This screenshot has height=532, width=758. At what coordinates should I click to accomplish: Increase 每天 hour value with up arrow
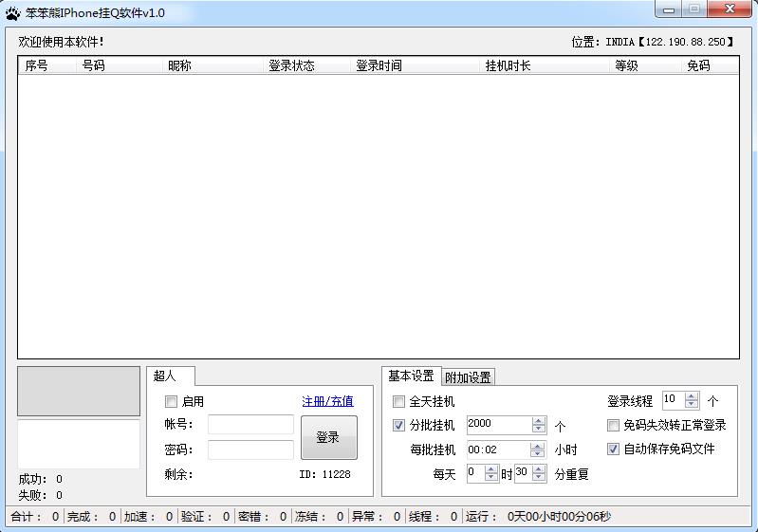click(490, 469)
